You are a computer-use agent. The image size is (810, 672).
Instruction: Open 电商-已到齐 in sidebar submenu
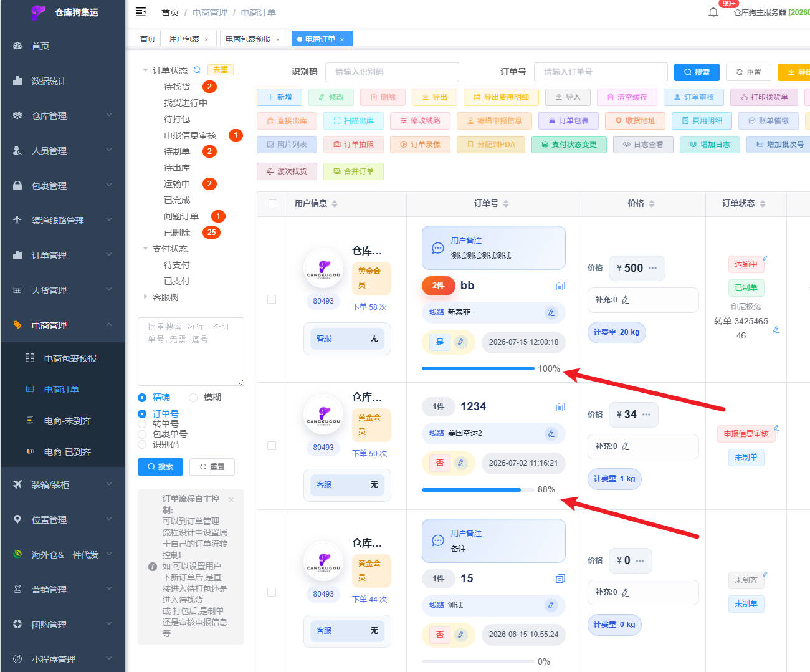[62, 452]
